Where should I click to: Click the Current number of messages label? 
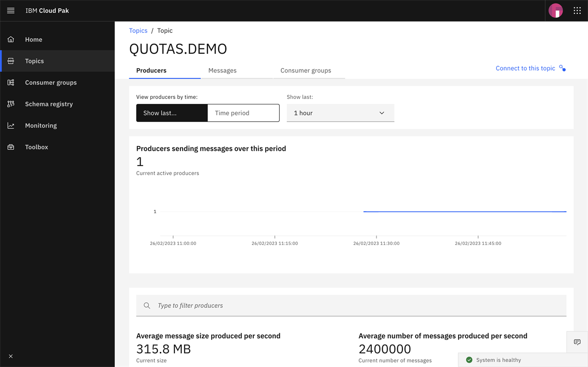point(395,361)
